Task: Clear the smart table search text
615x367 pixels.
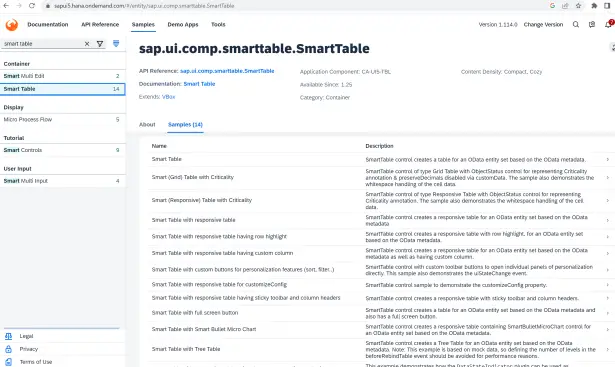Action: [x=87, y=44]
